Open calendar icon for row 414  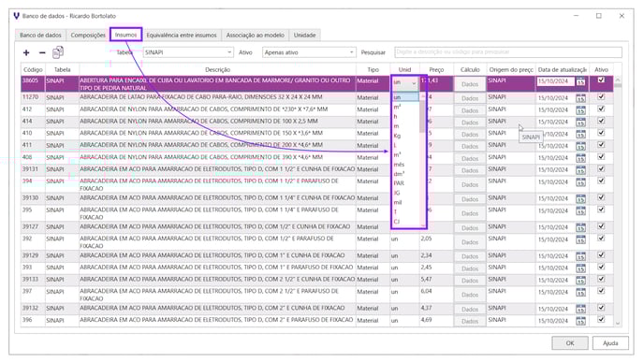(x=580, y=122)
